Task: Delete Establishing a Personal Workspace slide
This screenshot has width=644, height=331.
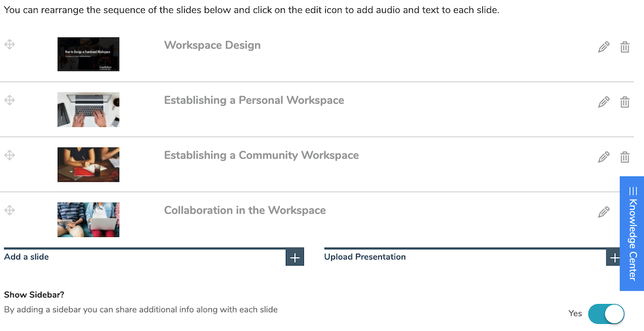Action: click(x=625, y=102)
